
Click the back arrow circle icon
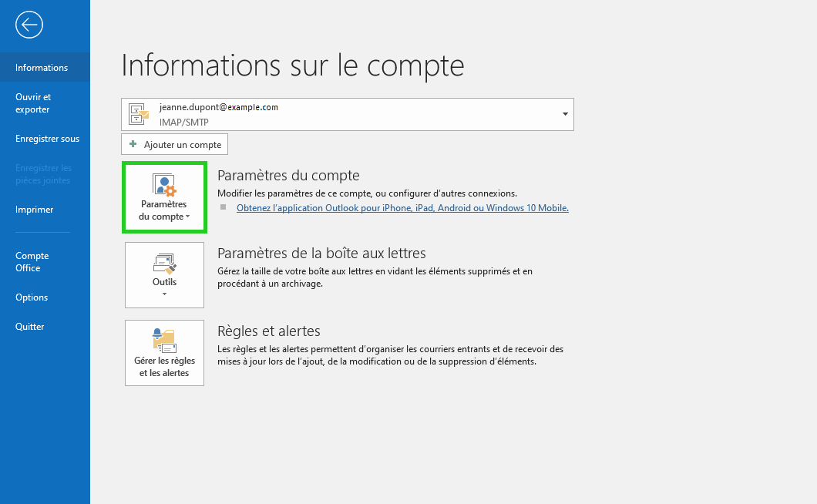pyautogui.click(x=29, y=25)
